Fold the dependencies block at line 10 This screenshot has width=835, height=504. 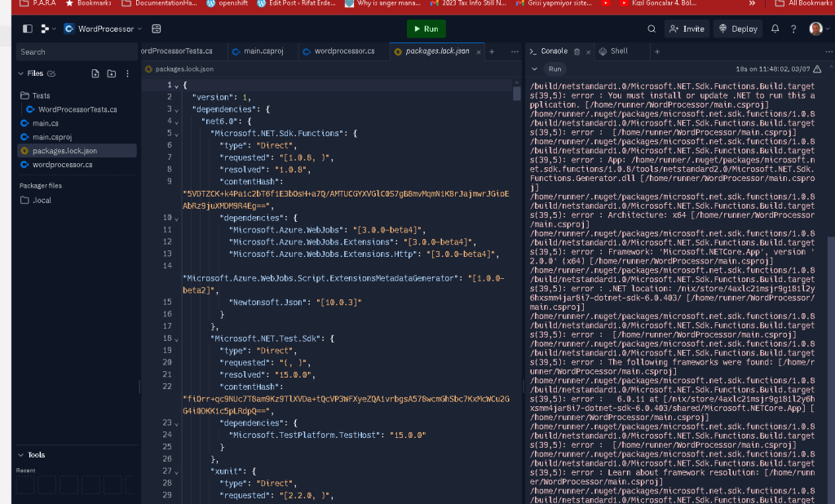coord(176,219)
